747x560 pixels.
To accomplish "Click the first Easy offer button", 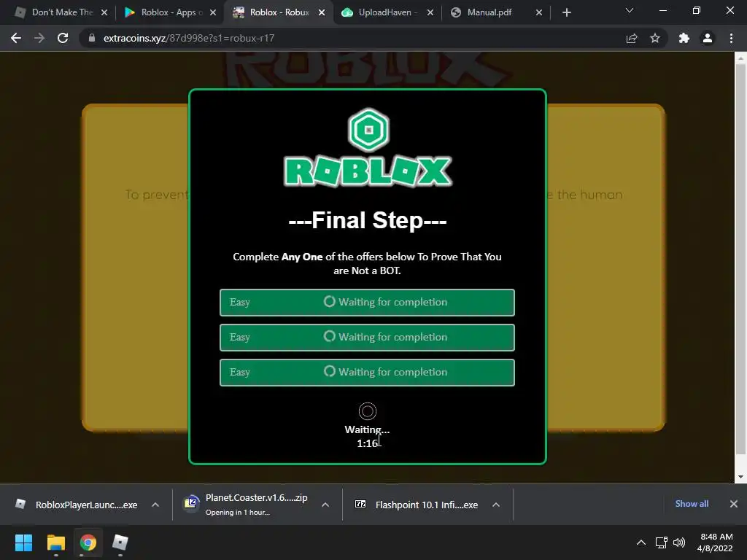I will pos(367,303).
